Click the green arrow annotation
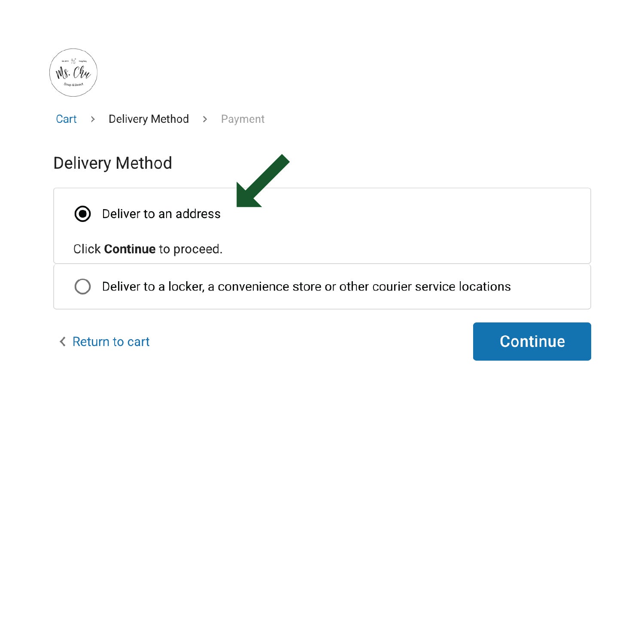644x644 pixels. (x=262, y=181)
